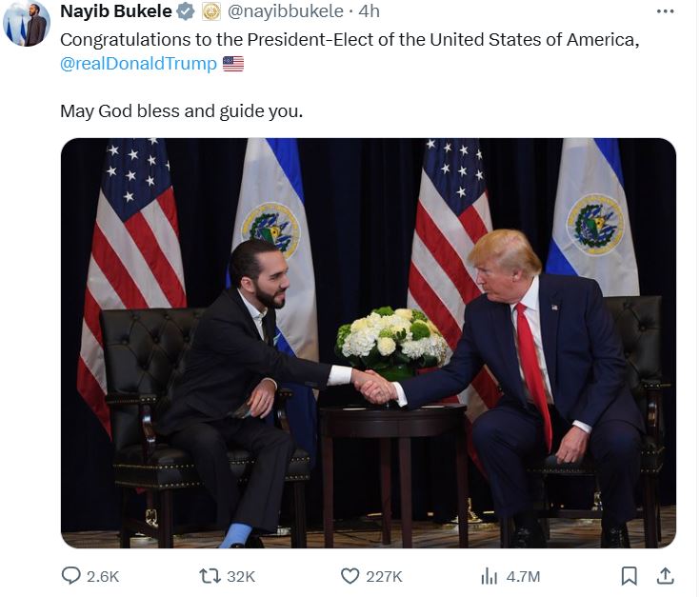Click the share upload arrow icon
Screen dimensions: 700x597
click(x=666, y=576)
